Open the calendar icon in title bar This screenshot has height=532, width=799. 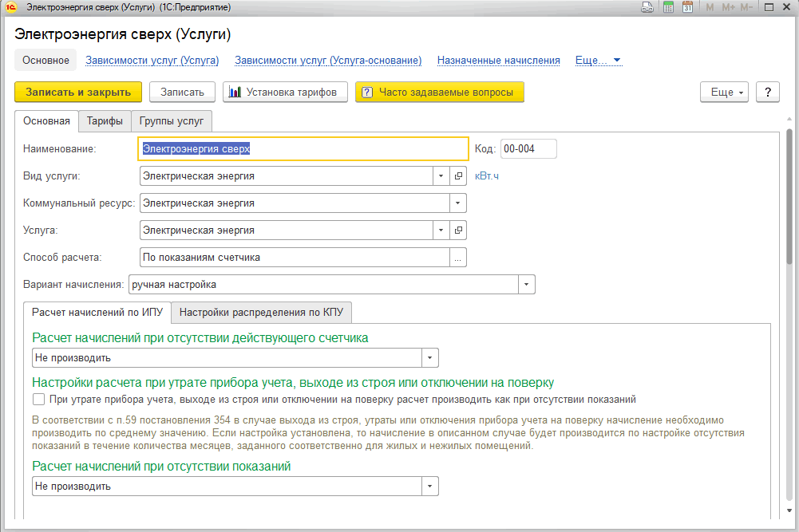pos(687,7)
